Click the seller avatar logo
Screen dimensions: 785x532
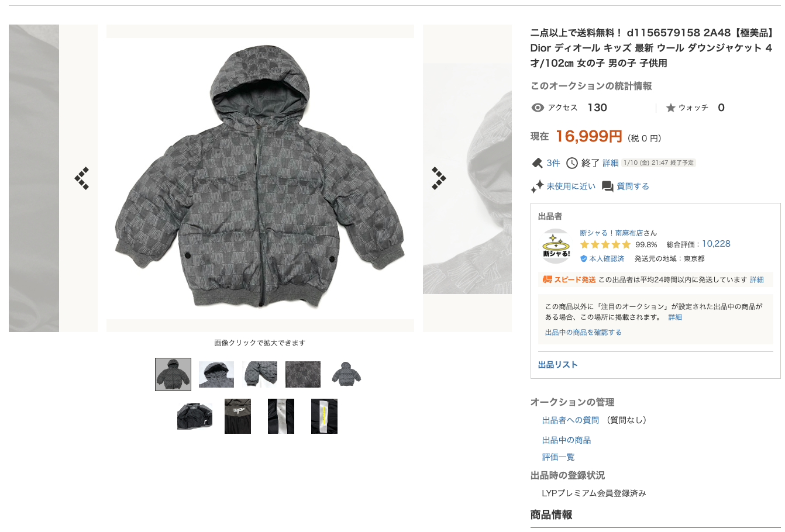point(556,246)
